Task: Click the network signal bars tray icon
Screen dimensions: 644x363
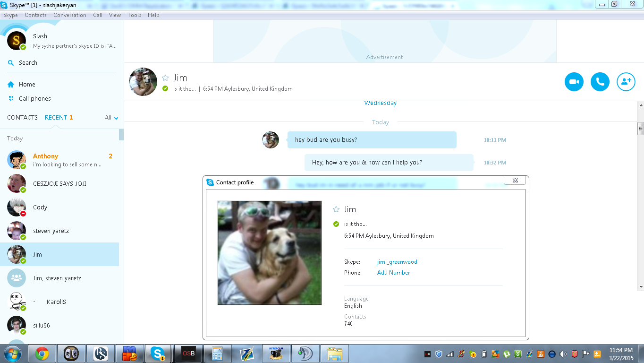Action: [450, 354]
